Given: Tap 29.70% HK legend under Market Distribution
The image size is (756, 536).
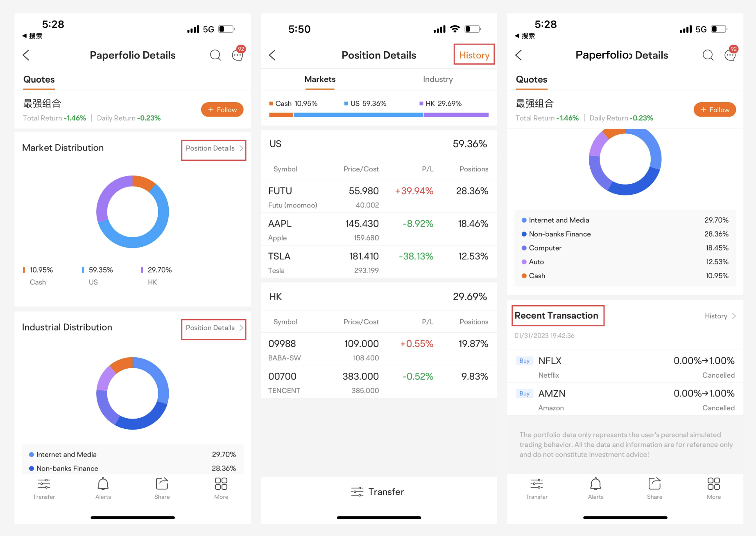Looking at the screenshot, I should (x=156, y=276).
